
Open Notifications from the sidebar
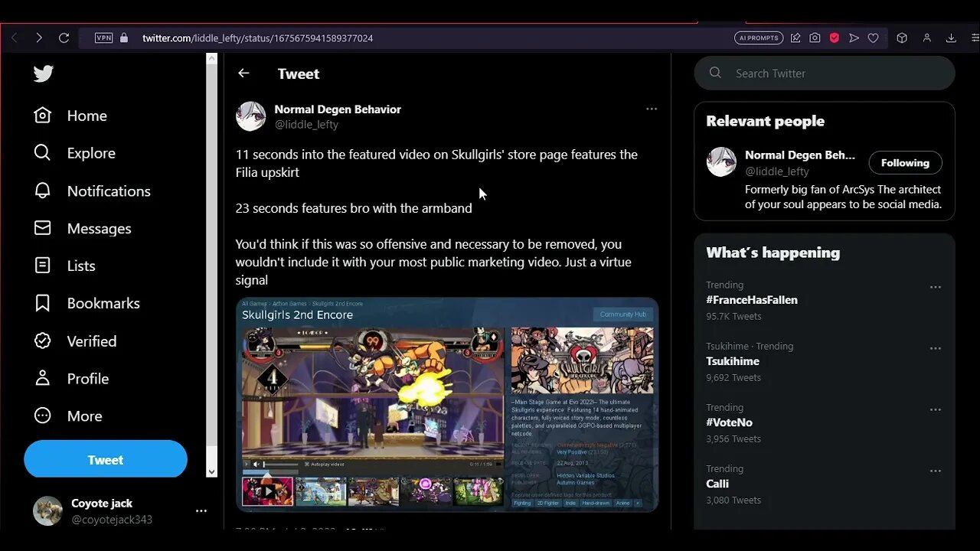pos(92,191)
